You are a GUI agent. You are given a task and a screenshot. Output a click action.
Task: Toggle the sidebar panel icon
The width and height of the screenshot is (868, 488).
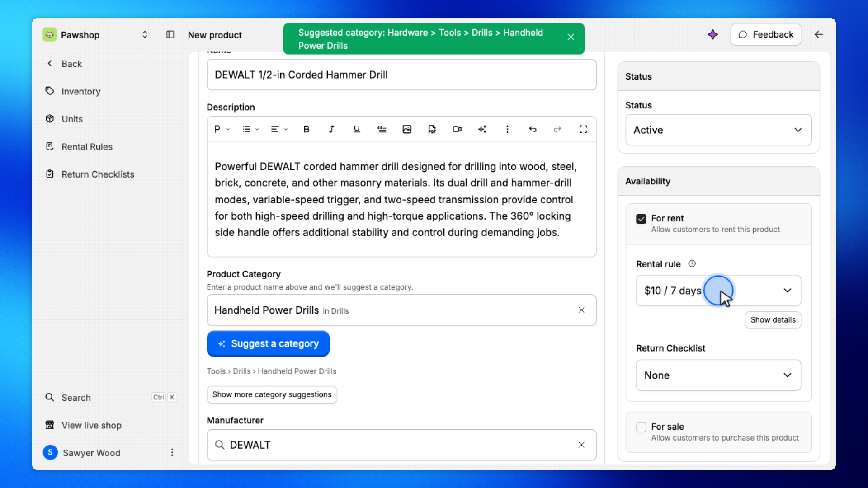170,35
